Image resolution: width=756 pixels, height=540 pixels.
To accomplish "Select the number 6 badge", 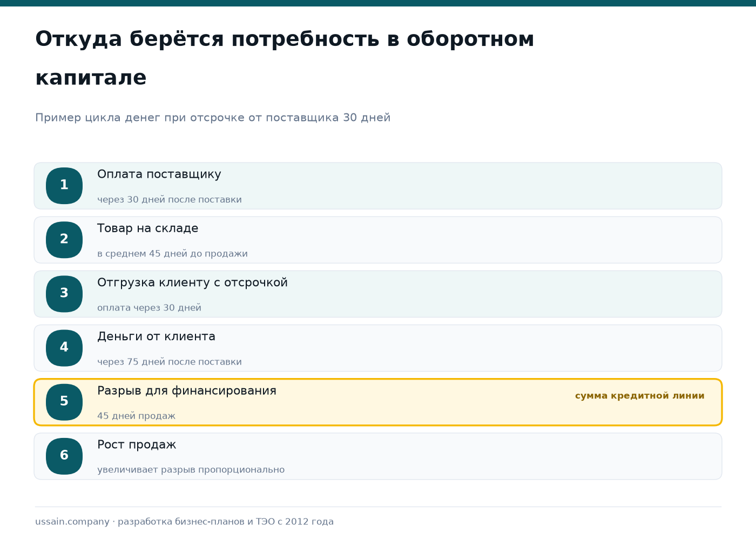I will coord(64,456).
